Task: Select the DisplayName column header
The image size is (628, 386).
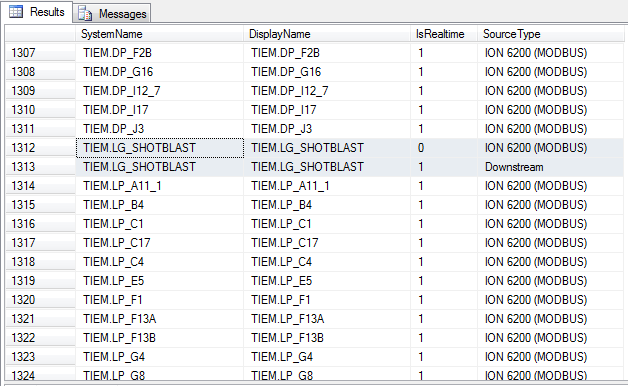Action: click(327, 34)
